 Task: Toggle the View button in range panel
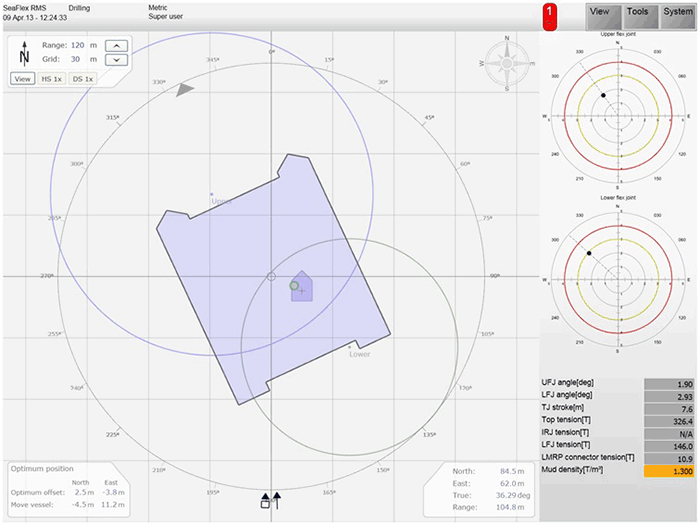[22, 78]
